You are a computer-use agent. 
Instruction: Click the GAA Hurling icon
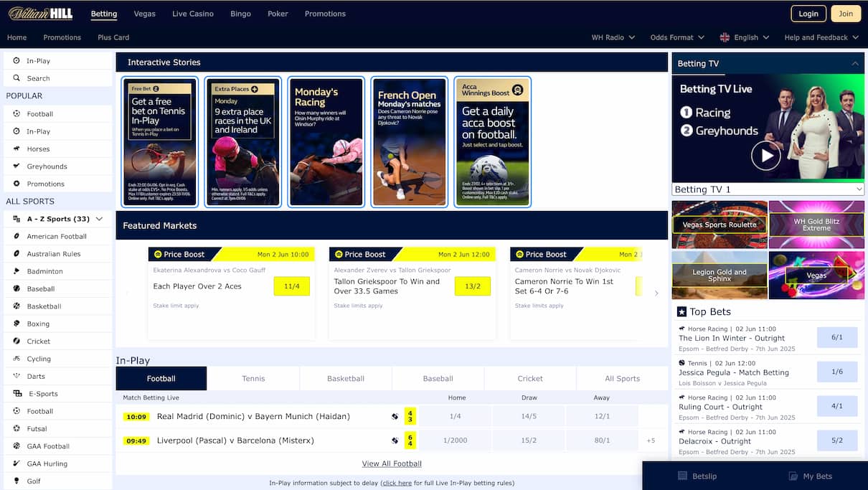(x=16, y=463)
